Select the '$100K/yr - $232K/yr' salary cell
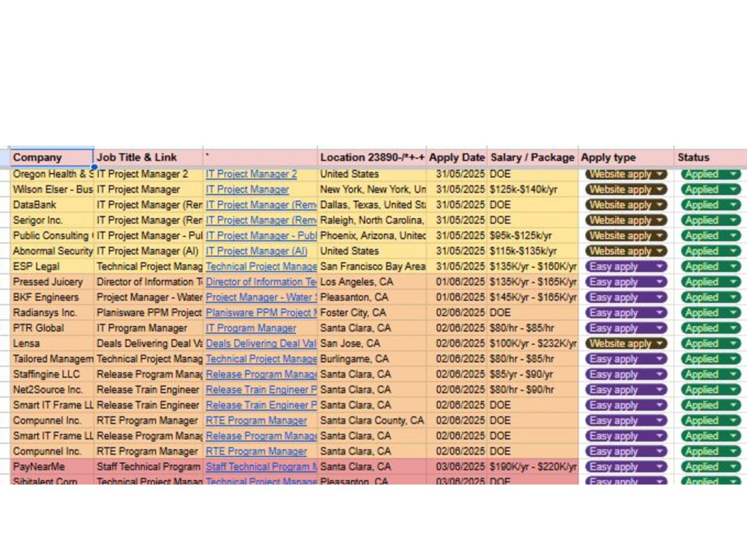This screenshot has width=747, height=560. click(x=533, y=343)
